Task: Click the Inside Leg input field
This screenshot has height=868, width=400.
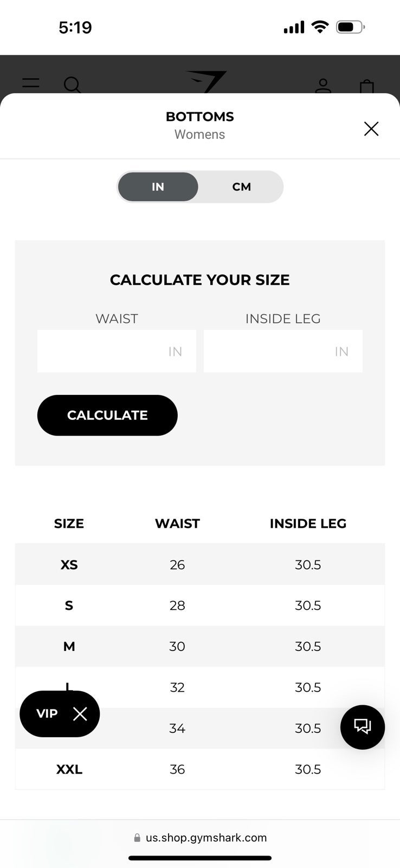Action: point(283,351)
